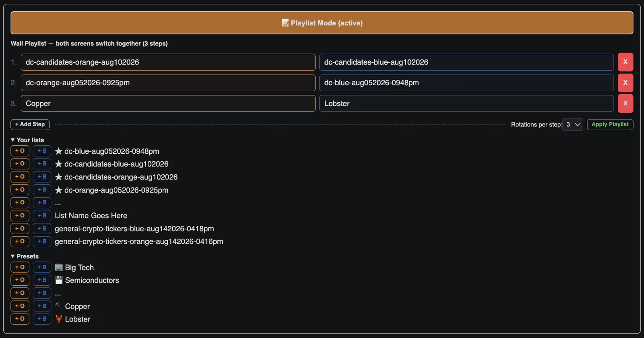644x338 pixels.
Task: Click +B for general-crypto-tickers-orange-aug142026-0416pm
Action: 42,241
